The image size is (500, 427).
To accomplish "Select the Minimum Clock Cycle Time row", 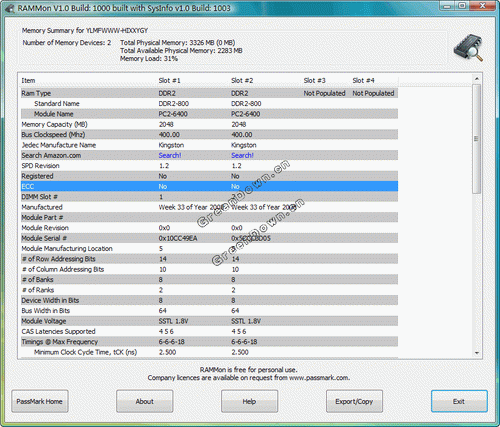I will click(209, 352).
